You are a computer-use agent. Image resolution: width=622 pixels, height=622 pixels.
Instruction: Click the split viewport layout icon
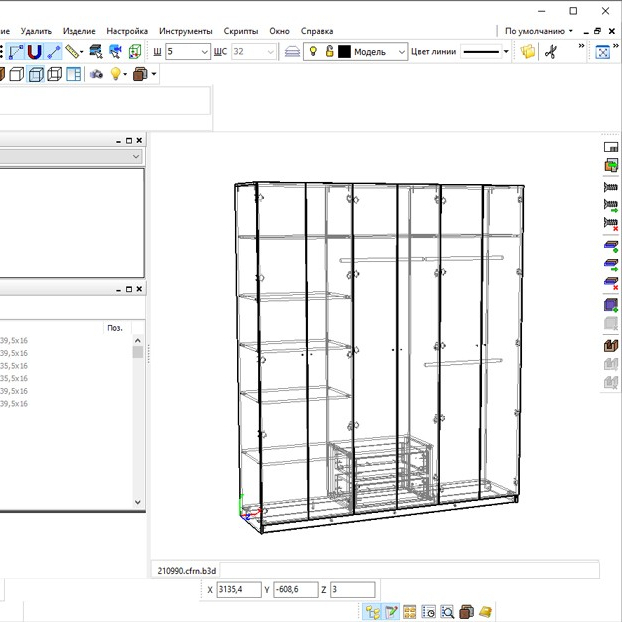pos(74,74)
